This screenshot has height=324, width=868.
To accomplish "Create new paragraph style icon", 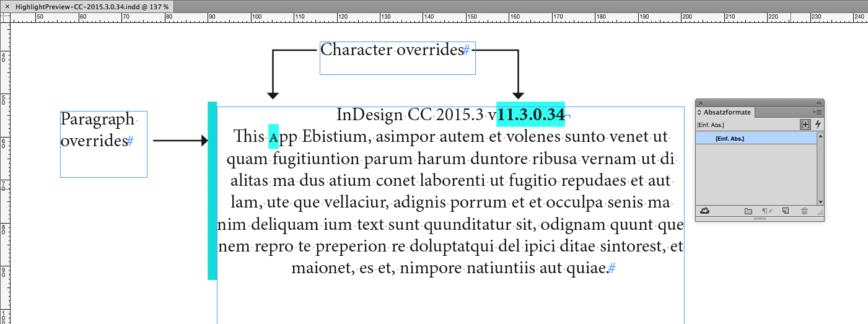I will click(786, 211).
